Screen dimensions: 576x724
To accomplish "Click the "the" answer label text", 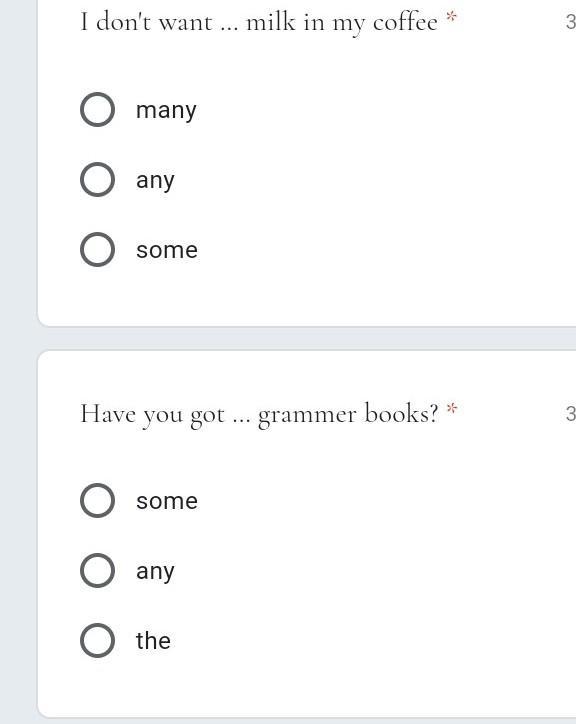I will coord(153,640).
